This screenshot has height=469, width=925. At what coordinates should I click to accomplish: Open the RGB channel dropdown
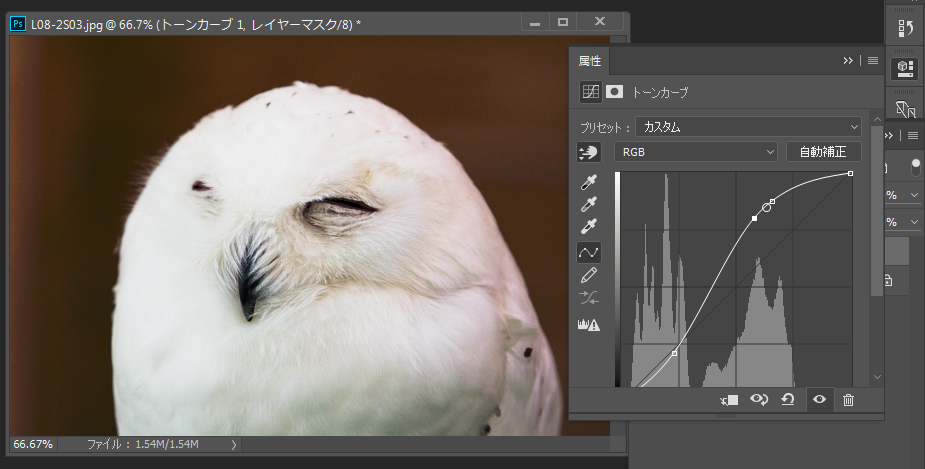pyautogui.click(x=696, y=152)
